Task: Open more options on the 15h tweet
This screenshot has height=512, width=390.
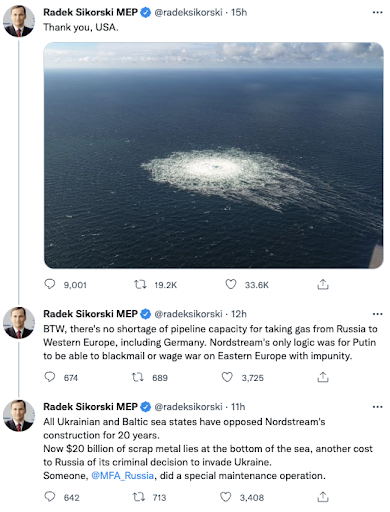Action: point(377,13)
